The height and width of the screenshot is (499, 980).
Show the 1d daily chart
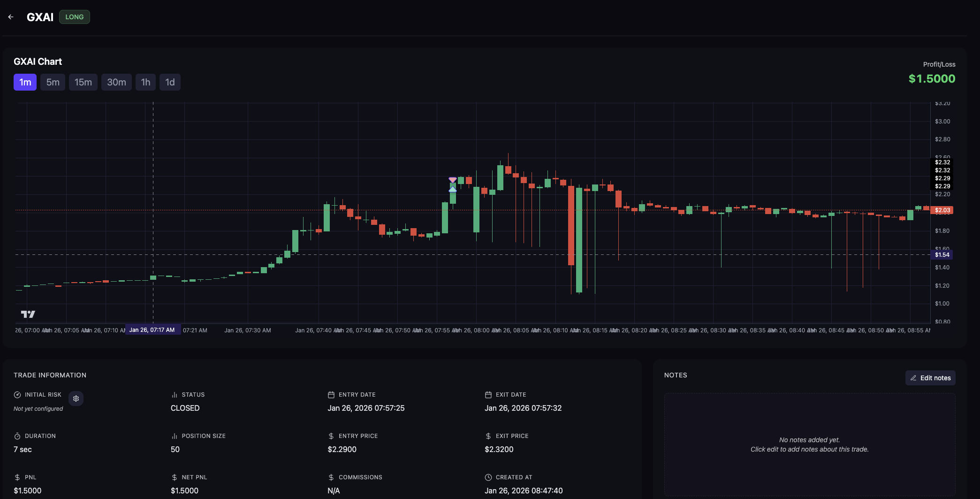tap(170, 82)
